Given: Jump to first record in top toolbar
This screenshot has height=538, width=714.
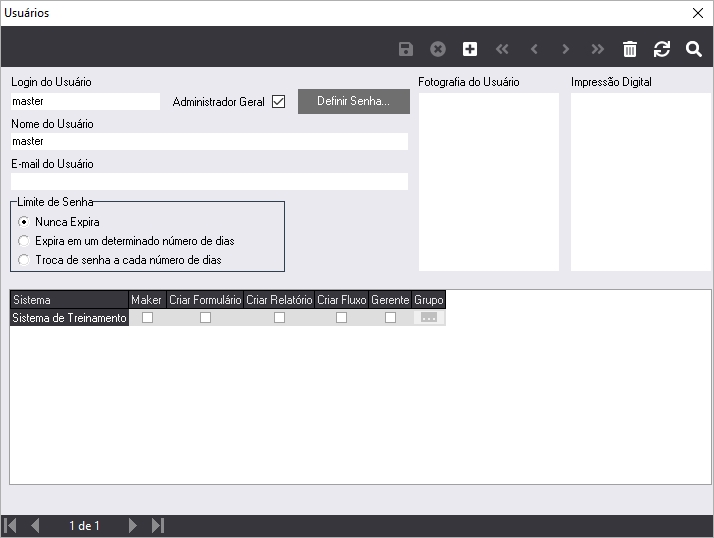Looking at the screenshot, I should (x=502, y=49).
